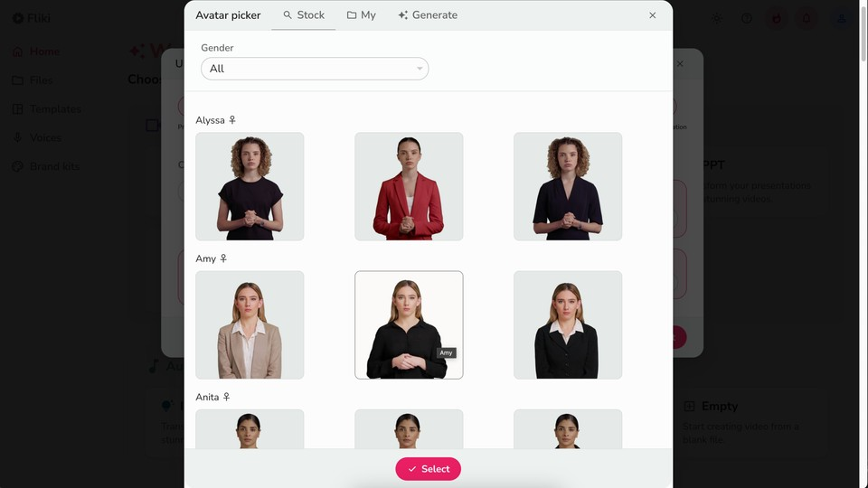This screenshot has height=488, width=868.
Task: Pick the middle Anita avatar
Action: coord(409,428)
